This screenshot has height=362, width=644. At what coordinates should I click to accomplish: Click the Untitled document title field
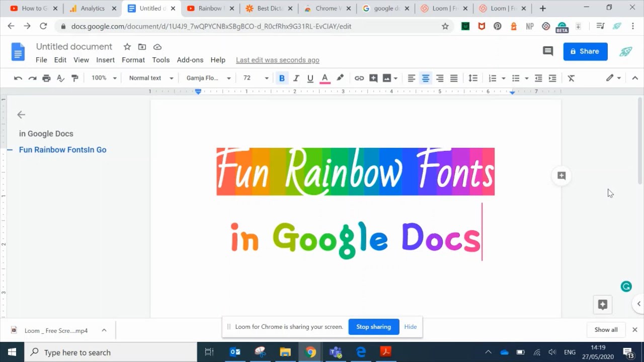coord(74,47)
